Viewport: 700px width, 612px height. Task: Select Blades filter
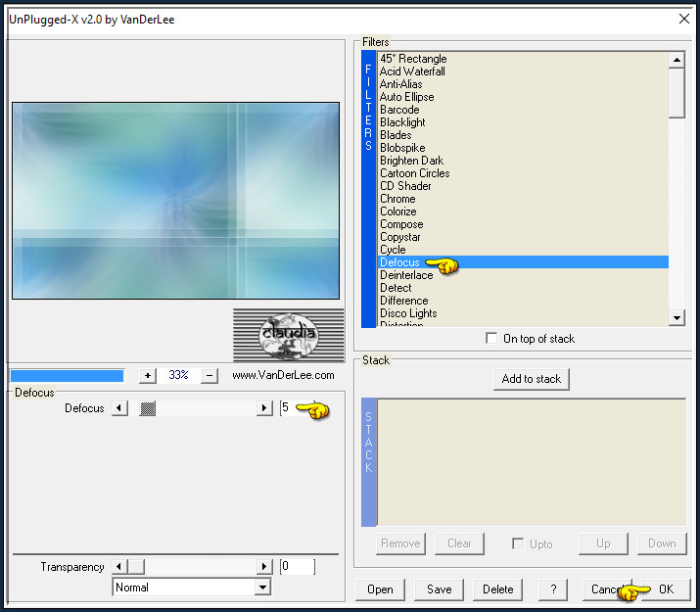[523, 135]
